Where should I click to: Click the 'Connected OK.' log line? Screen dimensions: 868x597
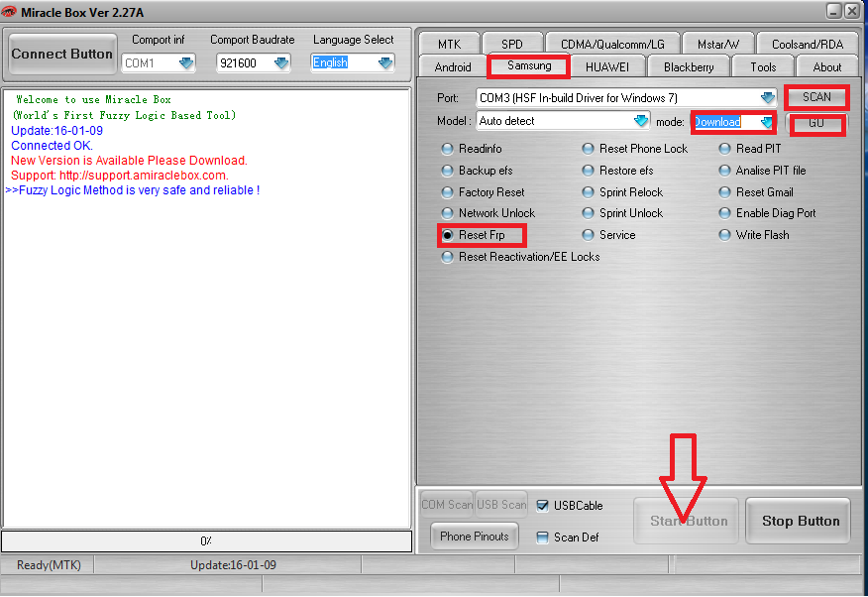pyautogui.click(x=53, y=146)
